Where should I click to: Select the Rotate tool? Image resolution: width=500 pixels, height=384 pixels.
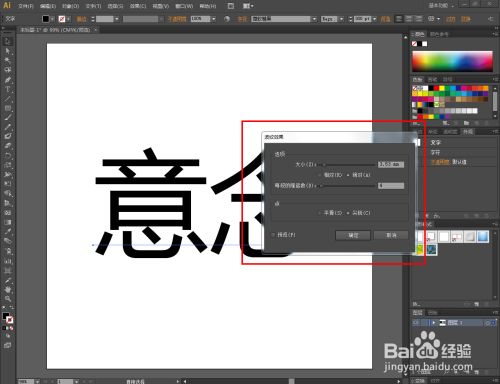[x=8, y=155]
